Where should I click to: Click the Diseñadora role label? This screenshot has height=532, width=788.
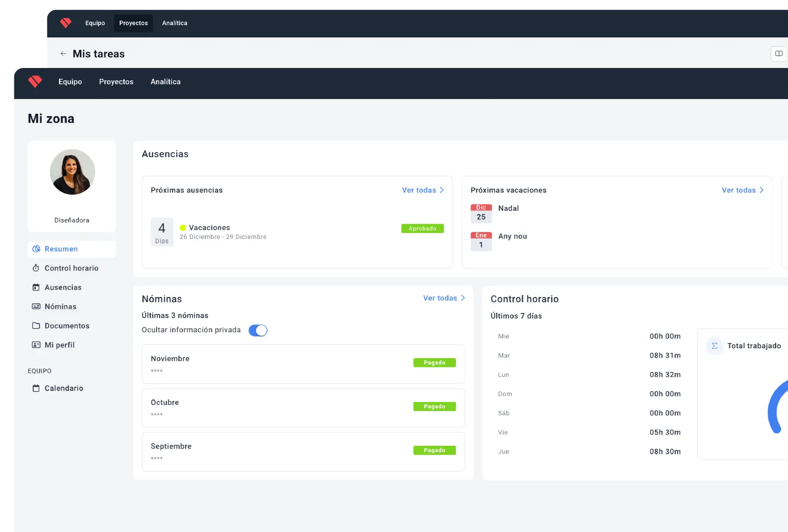coord(72,220)
